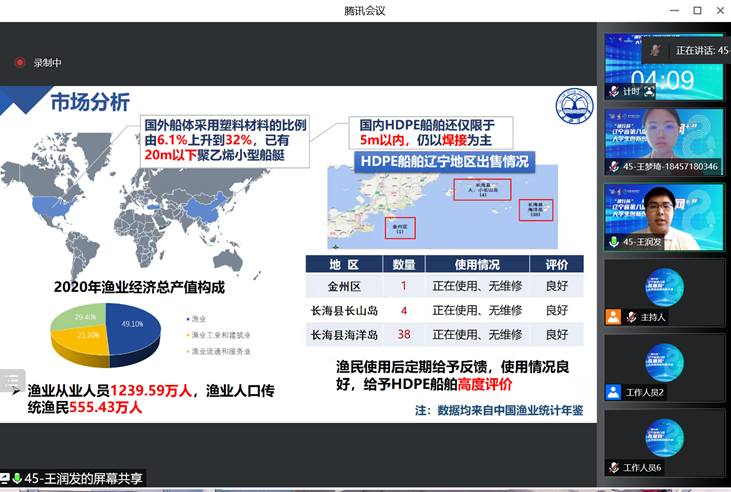Click the 45-王梦琦-18457180346 name label
This screenshot has width=731, height=492.
click(x=670, y=166)
